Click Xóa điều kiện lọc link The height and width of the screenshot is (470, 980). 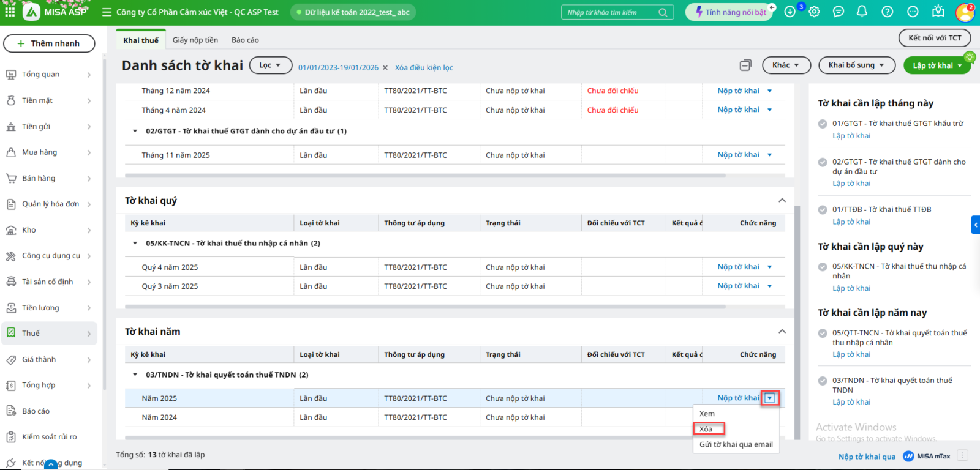coord(424,68)
